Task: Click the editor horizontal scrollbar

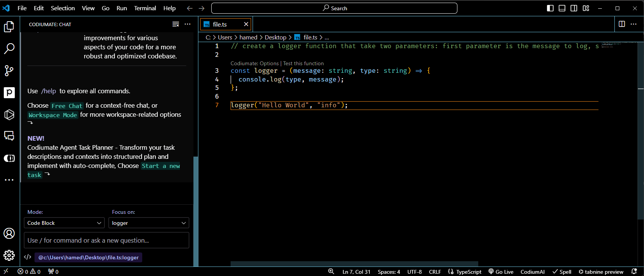Action: pyautogui.click(x=354, y=263)
